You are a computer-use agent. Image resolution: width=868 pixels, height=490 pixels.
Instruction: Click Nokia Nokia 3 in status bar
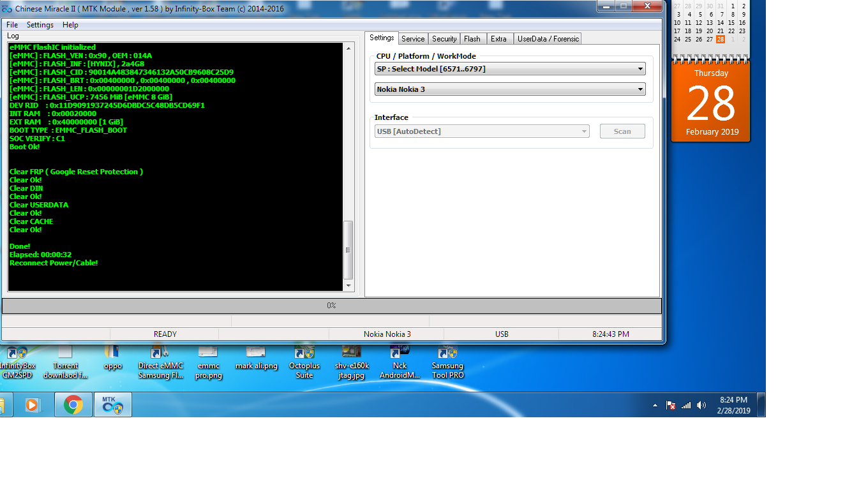pyautogui.click(x=387, y=334)
